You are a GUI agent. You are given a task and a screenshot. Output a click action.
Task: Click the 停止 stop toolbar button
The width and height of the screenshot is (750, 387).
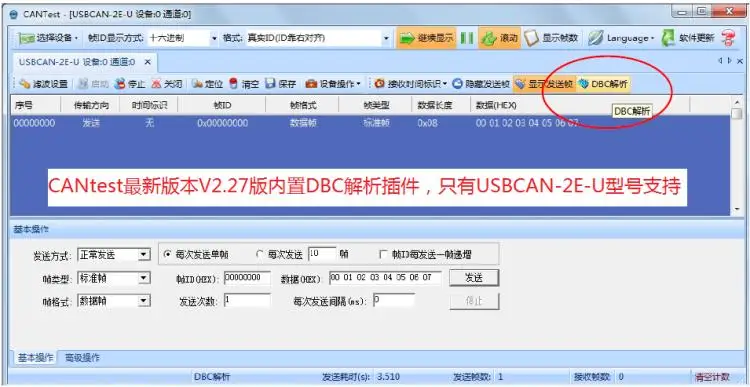tap(130, 84)
